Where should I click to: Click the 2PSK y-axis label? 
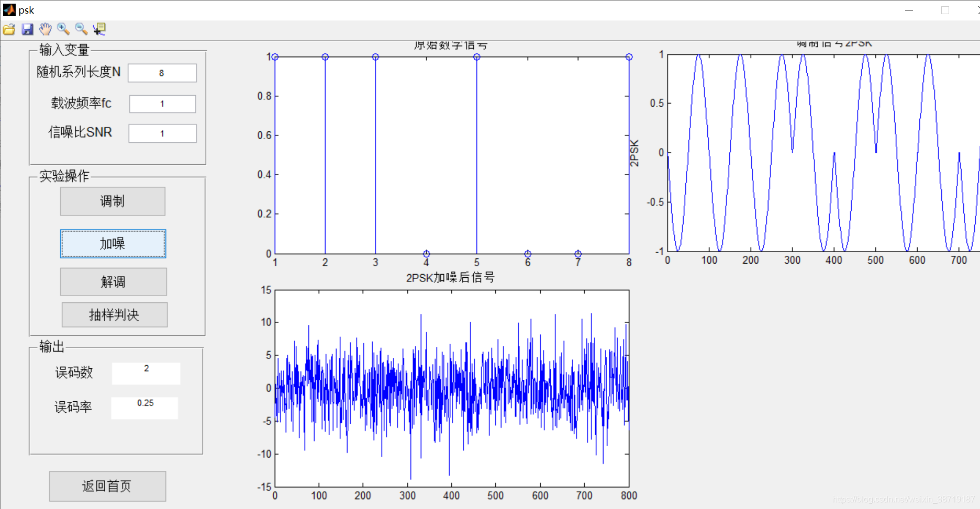[x=634, y=153]
